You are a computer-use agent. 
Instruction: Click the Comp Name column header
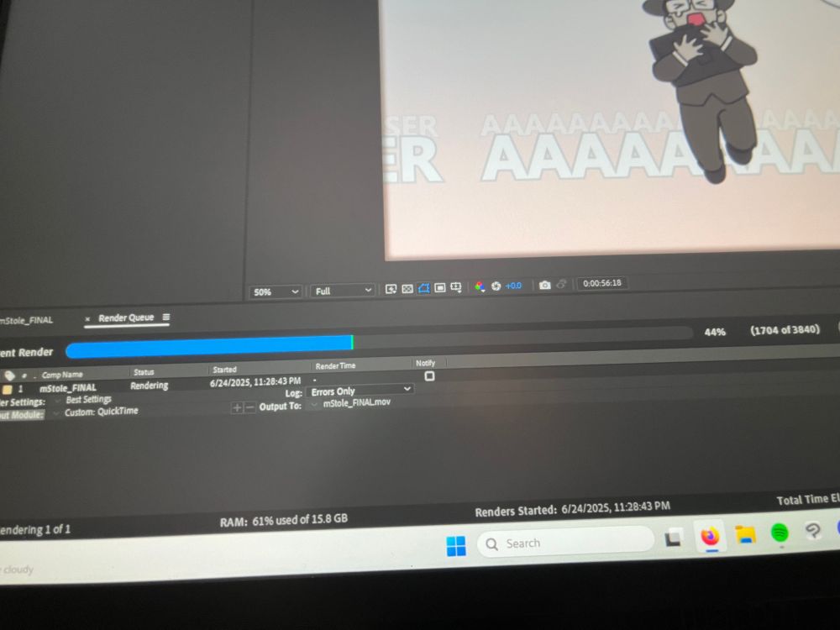pos(62,375)
